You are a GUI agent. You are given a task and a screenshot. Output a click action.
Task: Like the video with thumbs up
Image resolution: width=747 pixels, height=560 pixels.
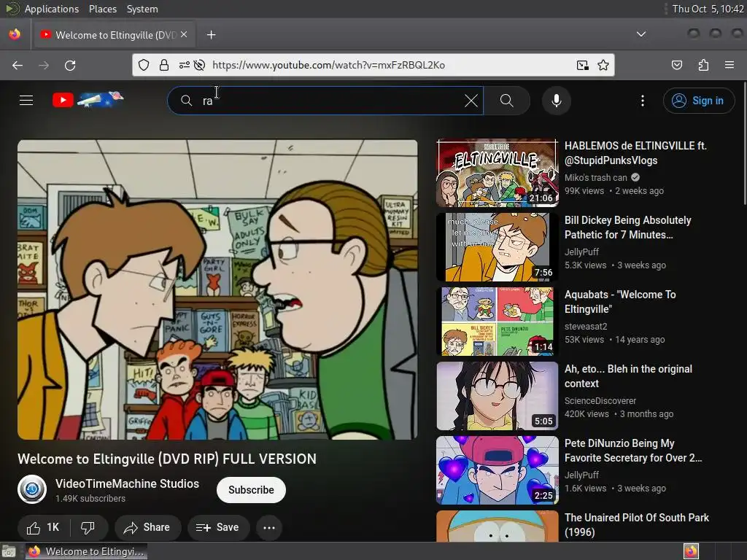pos(43,527)
